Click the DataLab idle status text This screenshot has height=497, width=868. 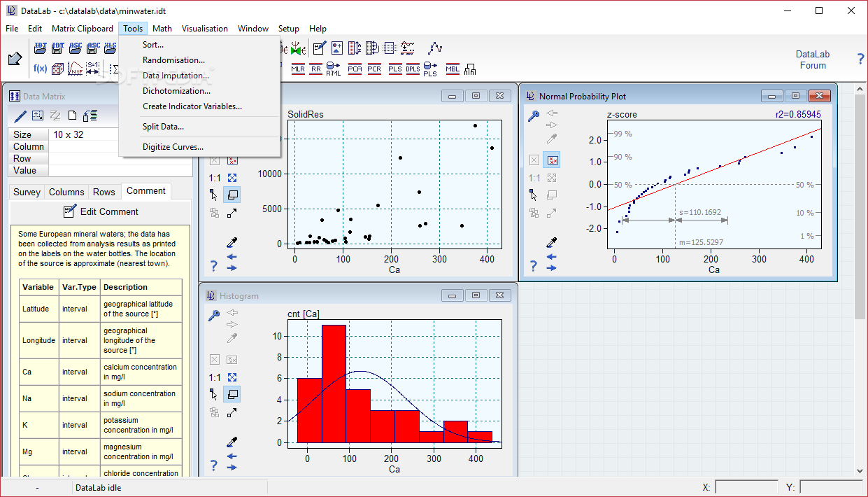coord(99,488)
